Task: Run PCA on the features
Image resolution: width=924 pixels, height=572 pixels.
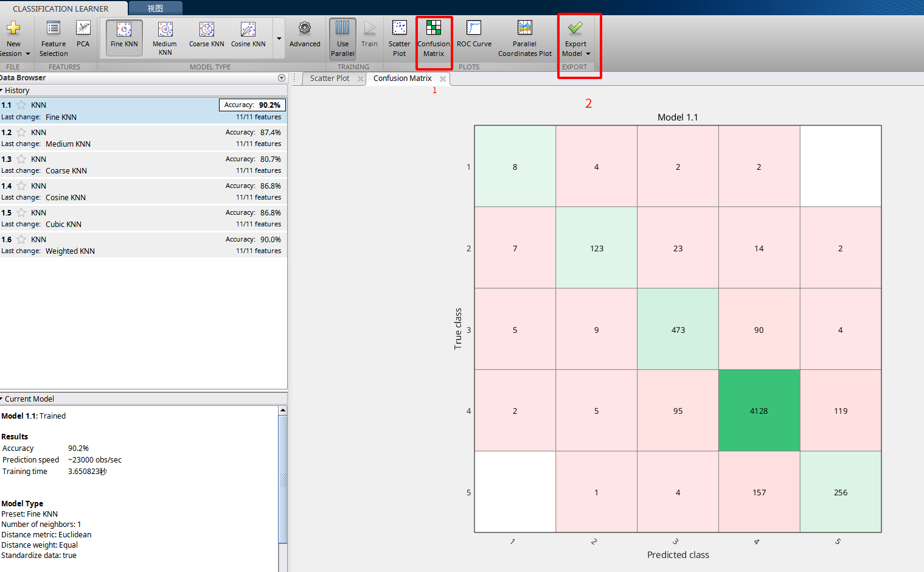Action: pos(83,37)
